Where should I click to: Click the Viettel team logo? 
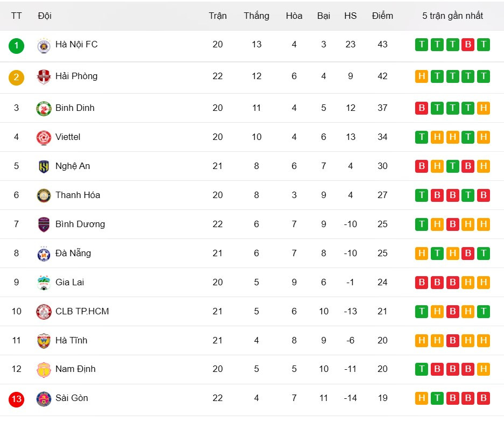click(x=44, y=138)
